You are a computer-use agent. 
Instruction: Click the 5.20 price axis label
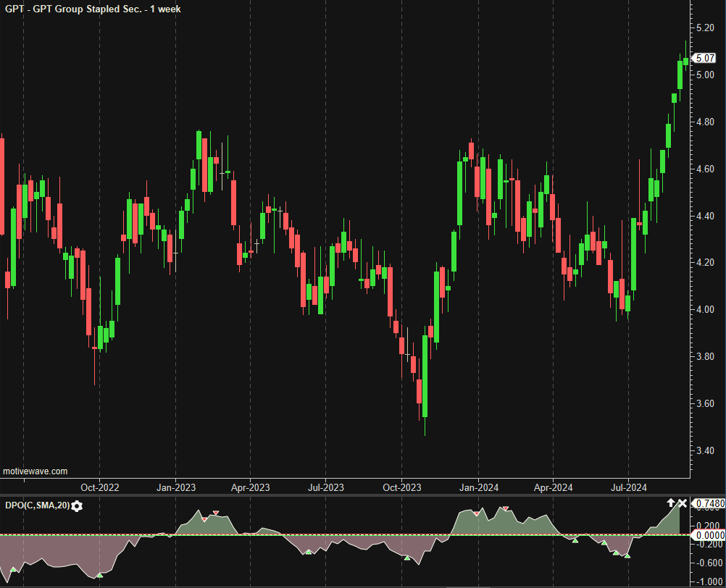coord(706,28)
